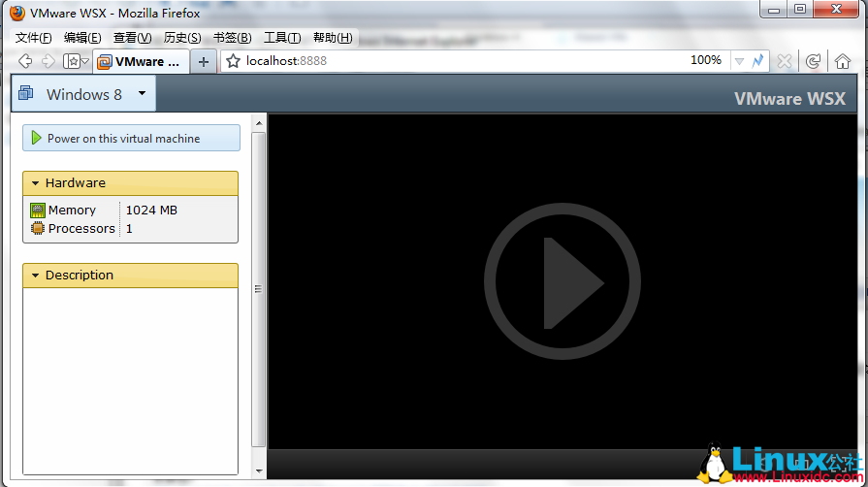Go to the Firefox home page icon
The height and width of the screenshot is (487, 868).
(x=842, y=61)
